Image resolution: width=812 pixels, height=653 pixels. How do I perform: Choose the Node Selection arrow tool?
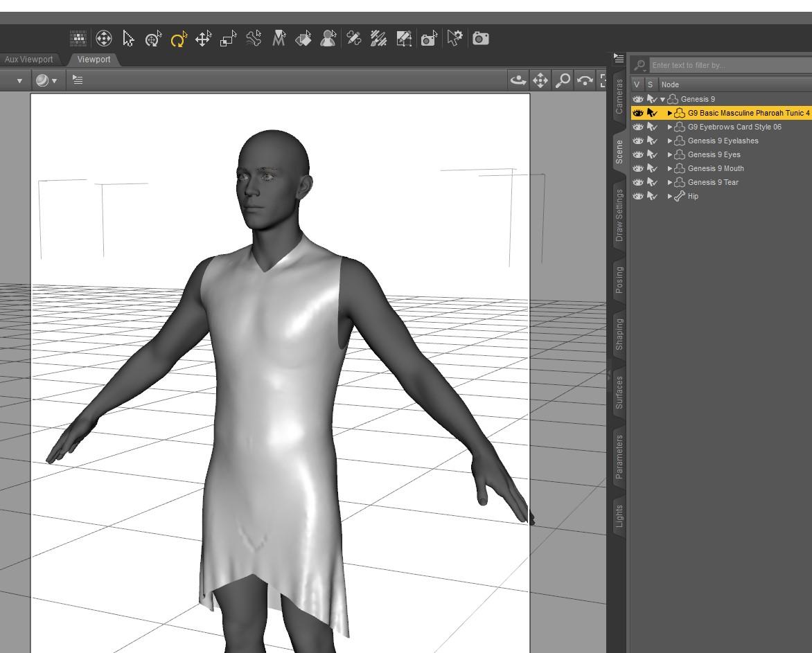pos(128,39)
